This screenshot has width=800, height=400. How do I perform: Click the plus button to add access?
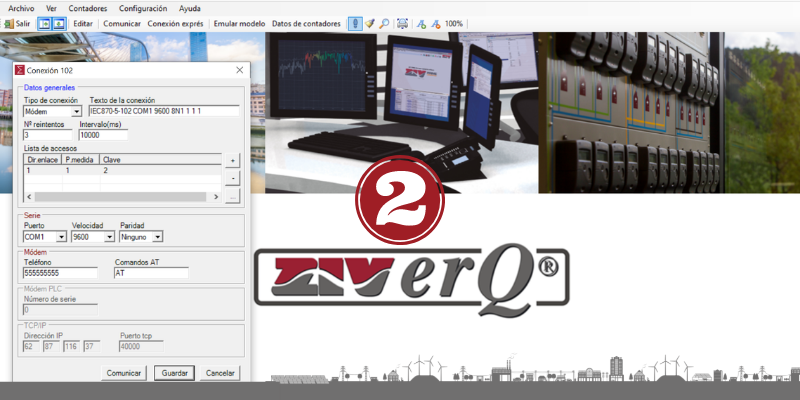pos(233,160)
